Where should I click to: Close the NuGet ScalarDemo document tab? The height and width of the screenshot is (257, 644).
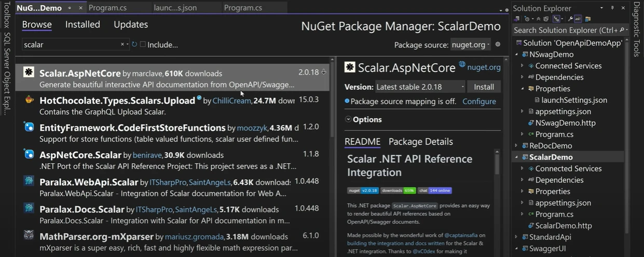click(81, 8)
